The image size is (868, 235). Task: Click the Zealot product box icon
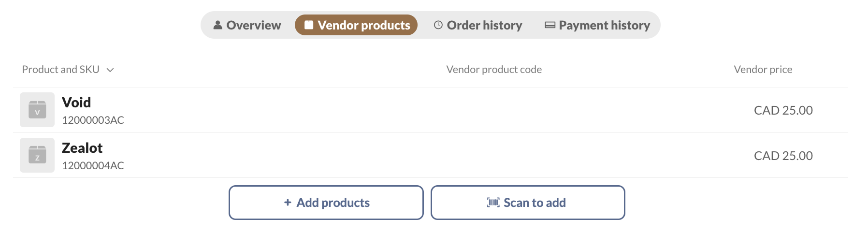pos(37,155)
